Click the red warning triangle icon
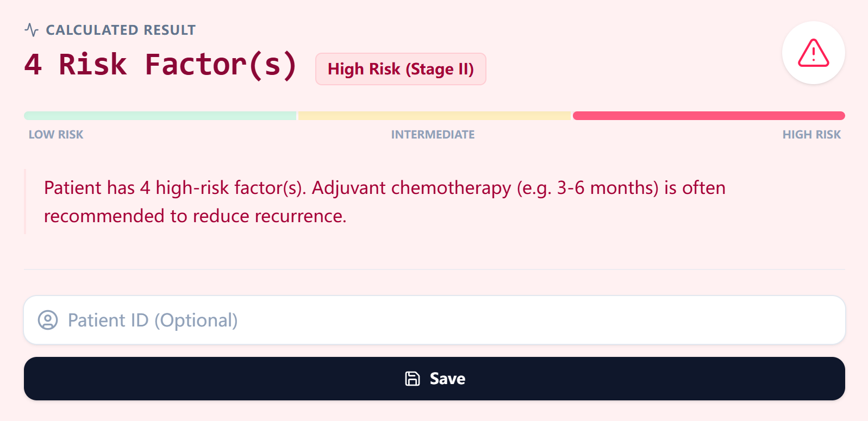 pyautogui.click(x=813, y=53)
